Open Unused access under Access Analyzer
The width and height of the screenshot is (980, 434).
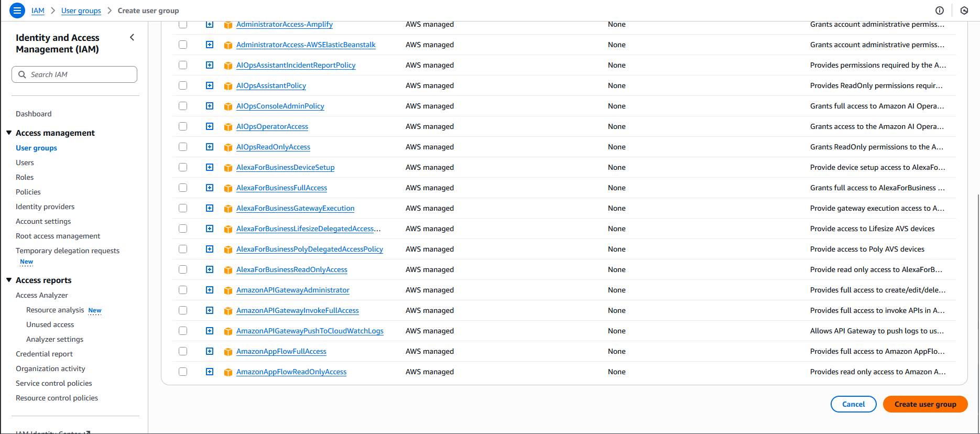50,324
